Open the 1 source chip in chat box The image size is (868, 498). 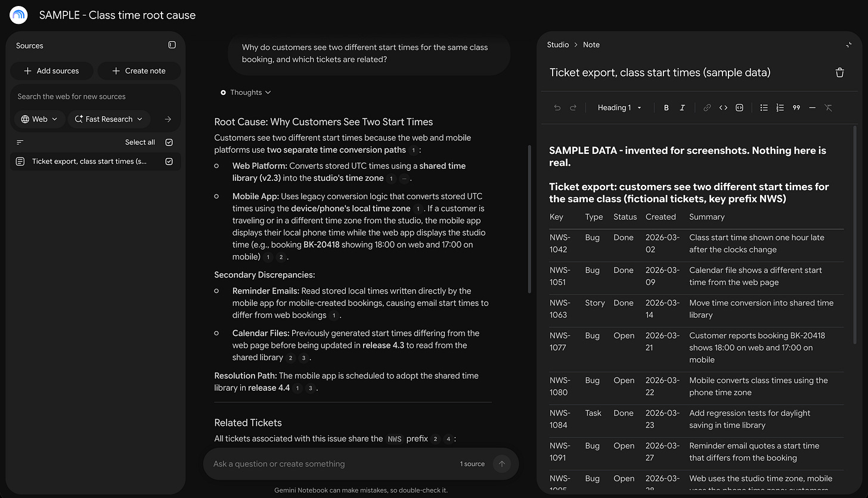[x=472, y=464]
